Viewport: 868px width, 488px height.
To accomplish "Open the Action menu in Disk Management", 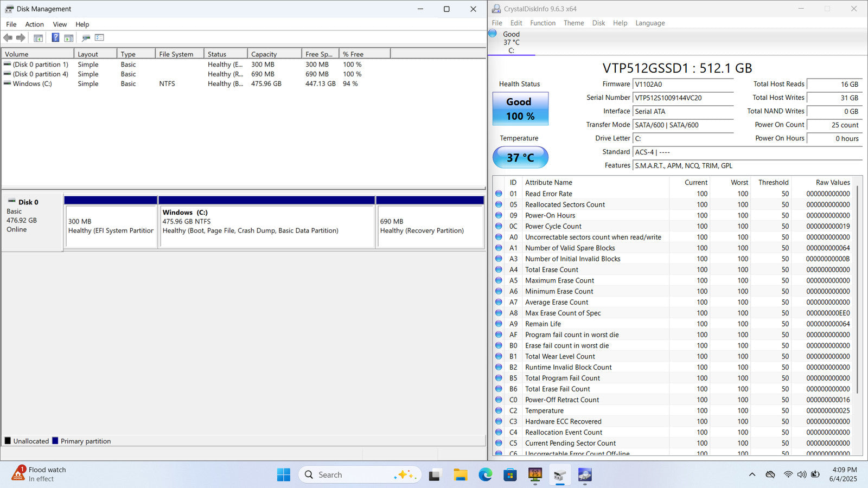I will [34, 24].
